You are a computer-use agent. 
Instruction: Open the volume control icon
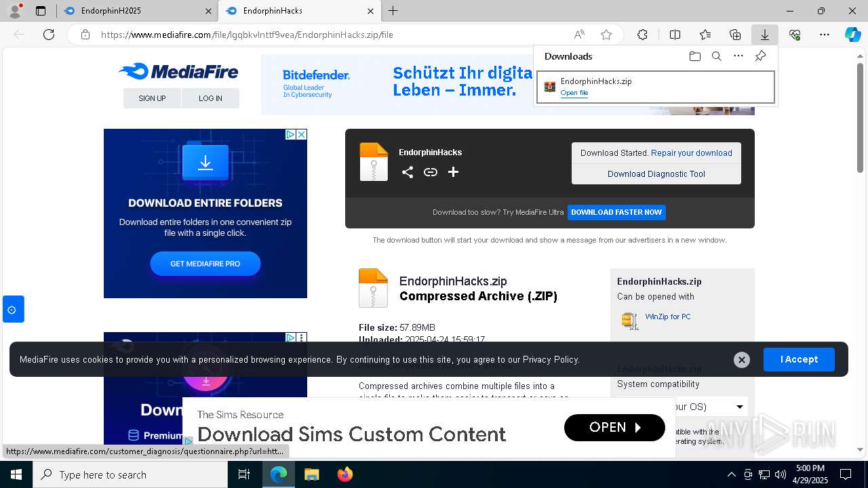coord(781,474)
